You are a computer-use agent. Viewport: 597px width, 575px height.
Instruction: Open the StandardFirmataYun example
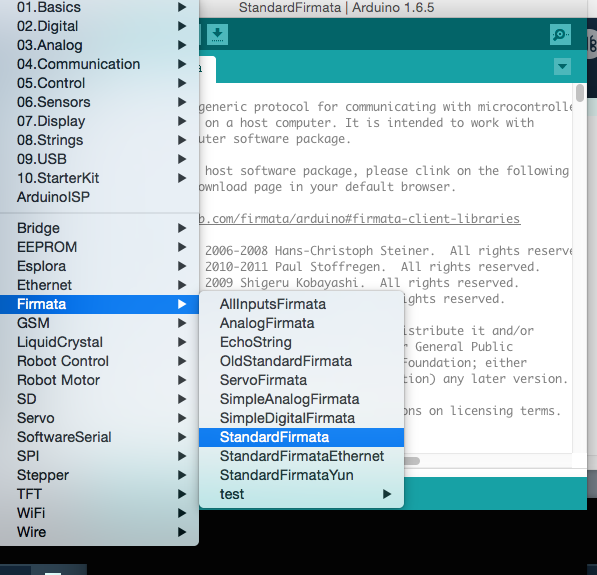[301, 475]
